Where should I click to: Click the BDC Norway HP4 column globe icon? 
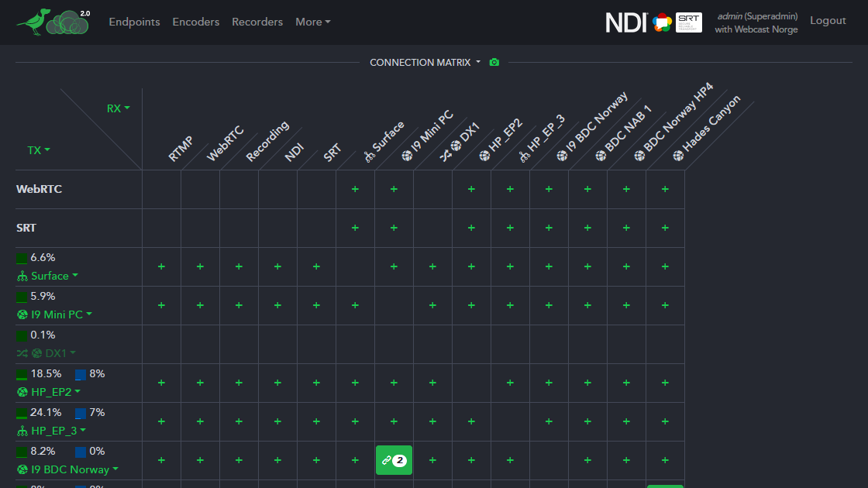pyautogui.click(x=639, y=156)
